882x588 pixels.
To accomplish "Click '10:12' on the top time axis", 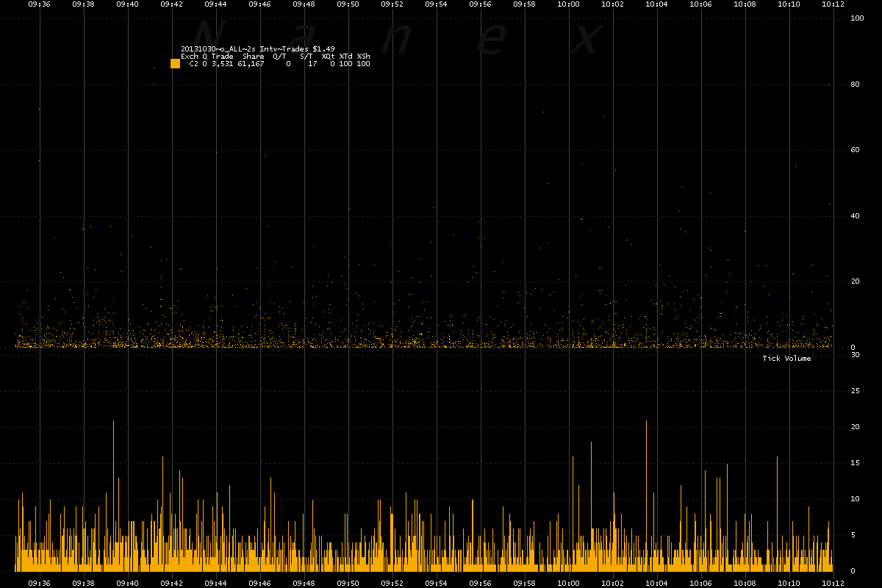I will coord(833,4).
